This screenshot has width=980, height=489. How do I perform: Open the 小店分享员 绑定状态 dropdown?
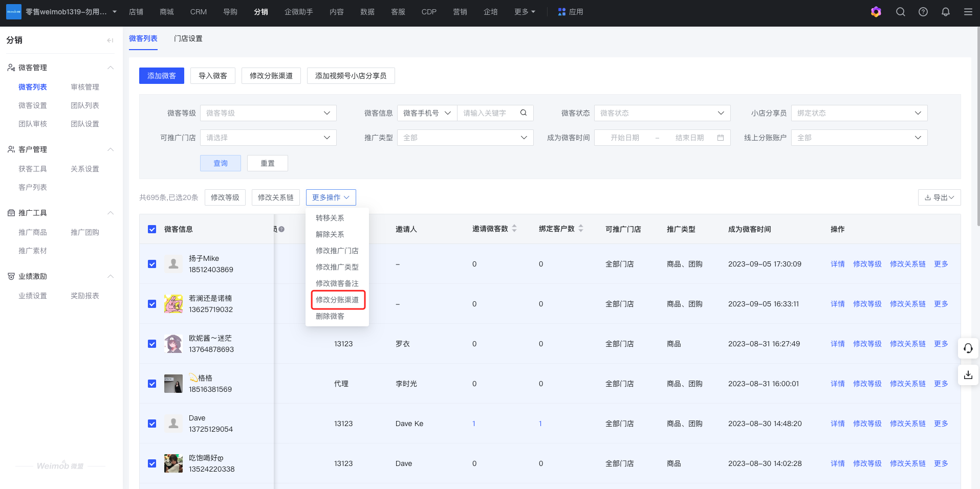coord(859,113)
